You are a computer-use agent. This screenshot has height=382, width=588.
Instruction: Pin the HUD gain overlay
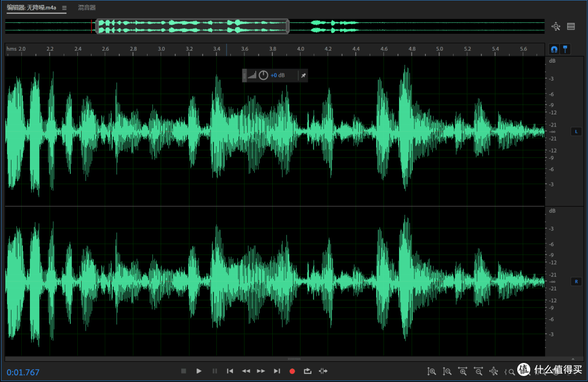point(303,75)
